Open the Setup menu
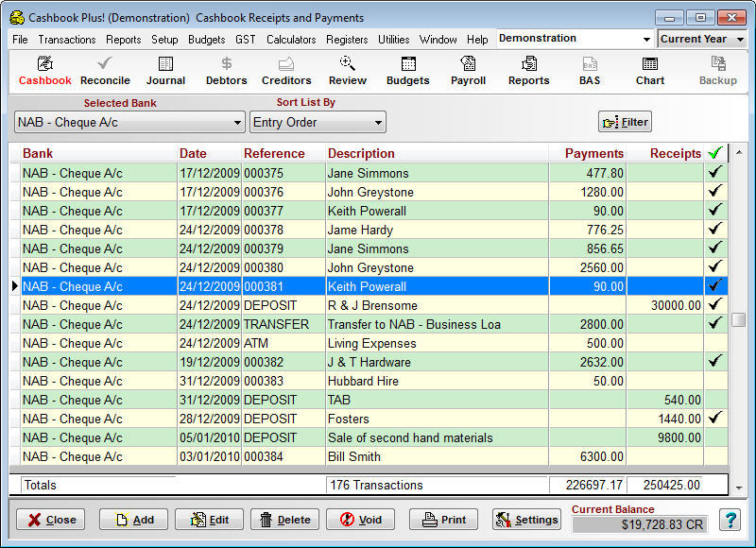The height and width of the screenshot is (548, 756). [x=164, y=40]
